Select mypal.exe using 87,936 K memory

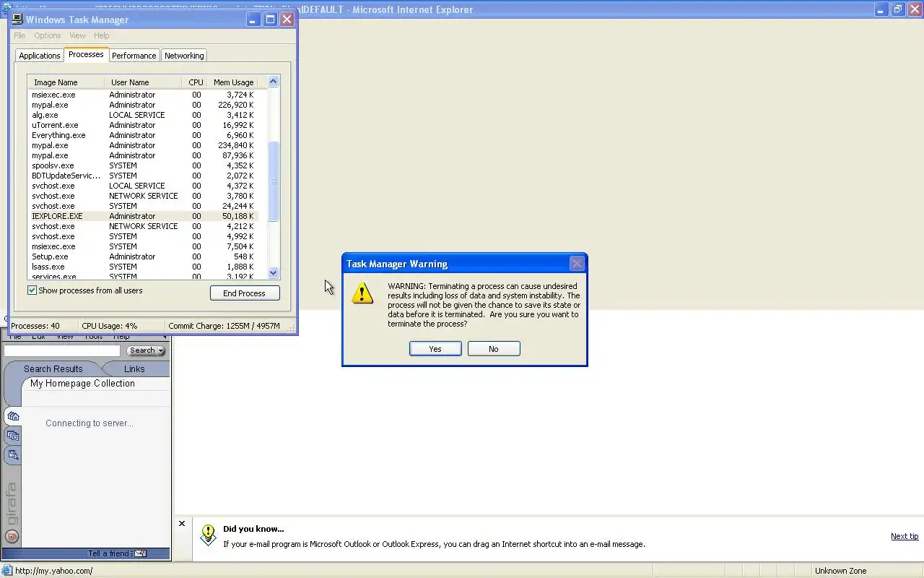(x=143, y=155)
